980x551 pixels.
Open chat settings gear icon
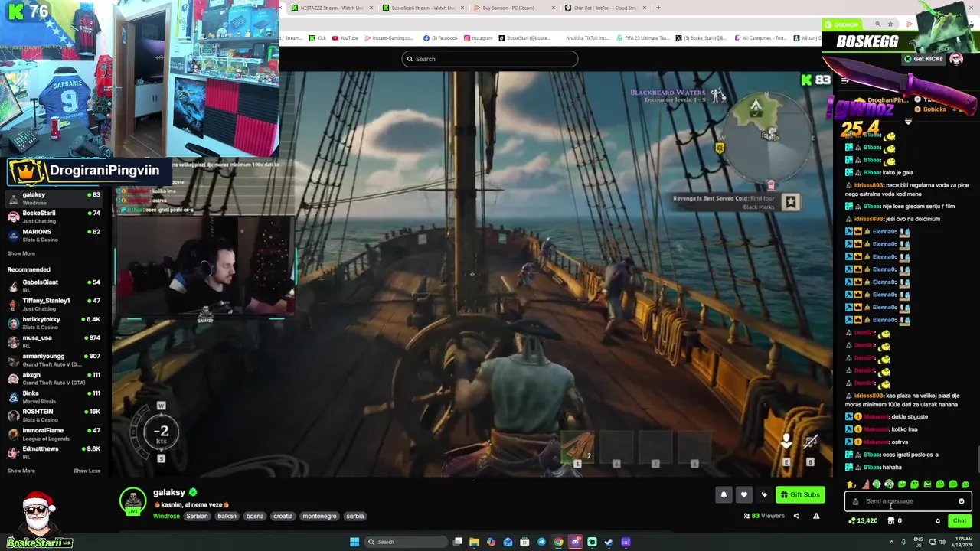point(937,521)
